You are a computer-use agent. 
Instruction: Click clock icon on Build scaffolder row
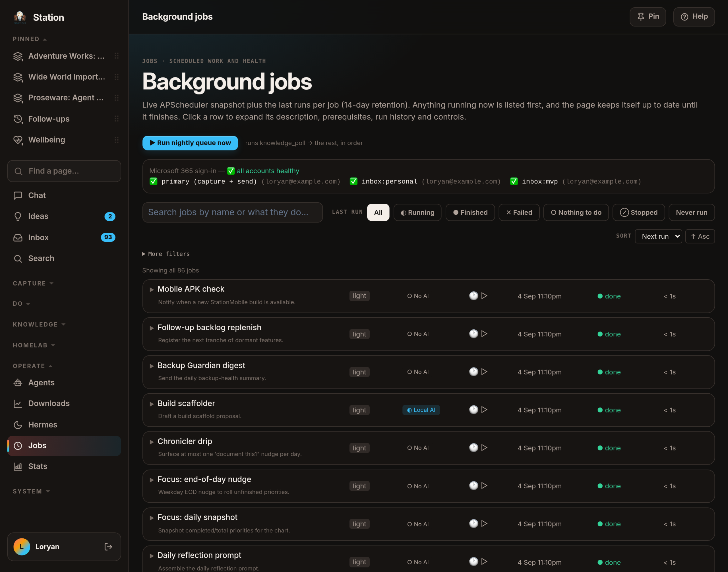[x=473, y=410]
